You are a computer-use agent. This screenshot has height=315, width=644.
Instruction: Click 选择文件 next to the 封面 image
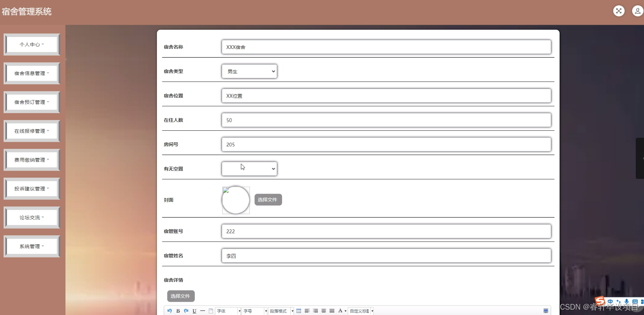tap(268, 199)
